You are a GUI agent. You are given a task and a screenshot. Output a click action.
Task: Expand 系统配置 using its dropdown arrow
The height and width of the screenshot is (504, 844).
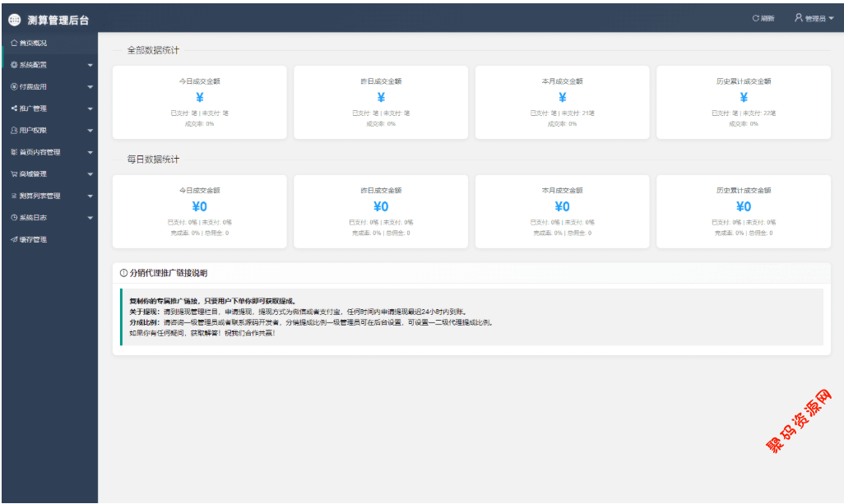pos(90,65)
